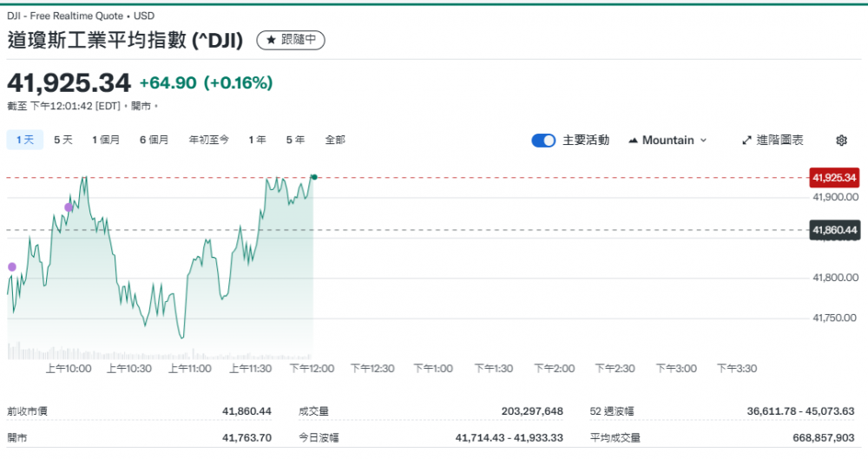The width and height of the screenshot is (868, 459).
Task: Select the 1天 range tab
Action: 25,140
